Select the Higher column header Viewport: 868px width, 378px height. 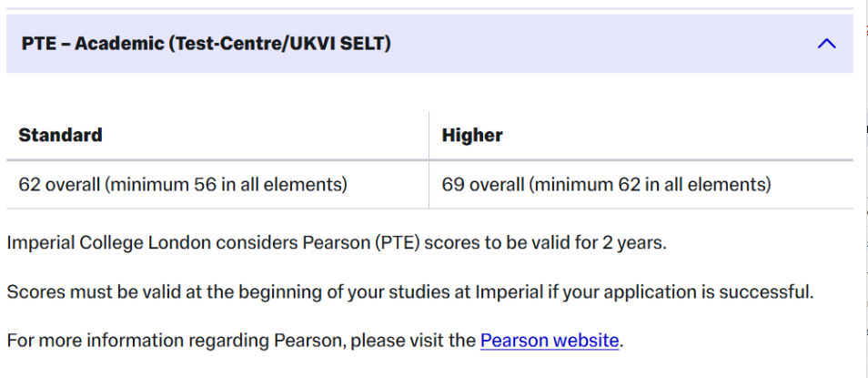tap(472, 135)
